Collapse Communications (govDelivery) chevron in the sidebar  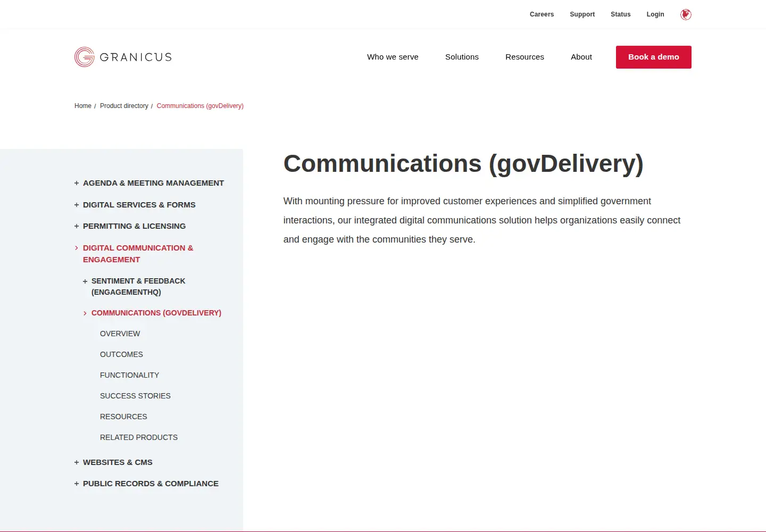85,313
